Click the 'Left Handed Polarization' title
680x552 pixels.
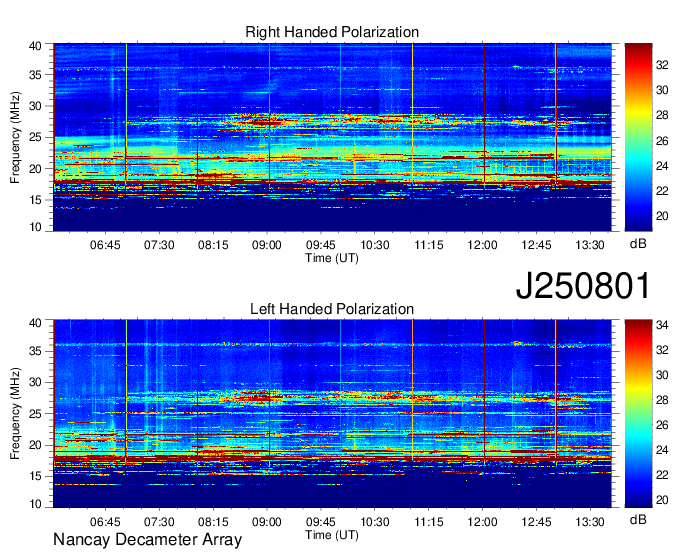(332, 309)
